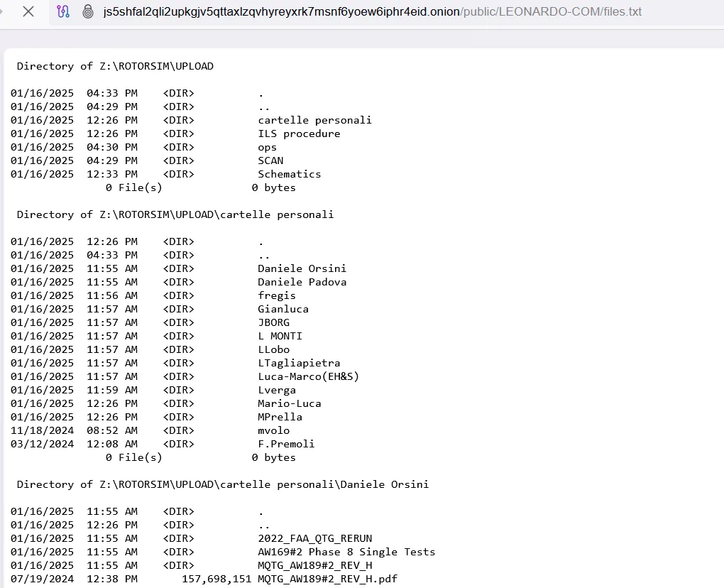Click the 'Luca-Marco(EH&S)' folder name
Viewport: 724px width, 588px height.
tap(309, 376)
